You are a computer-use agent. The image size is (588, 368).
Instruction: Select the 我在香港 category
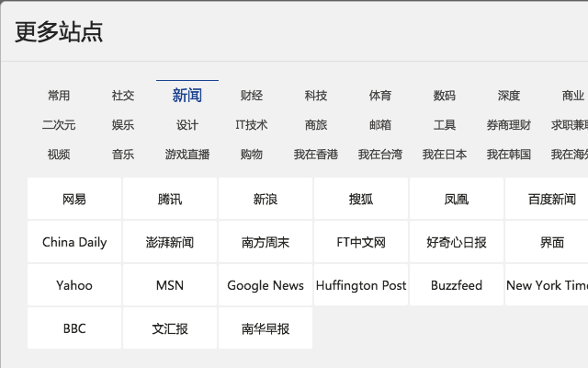pos(316,155)
